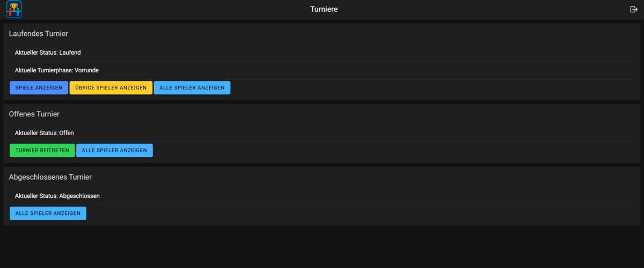Select the Abgeschlossenes Turnier heading
This screenshot has width=644, height=268.
50,177
